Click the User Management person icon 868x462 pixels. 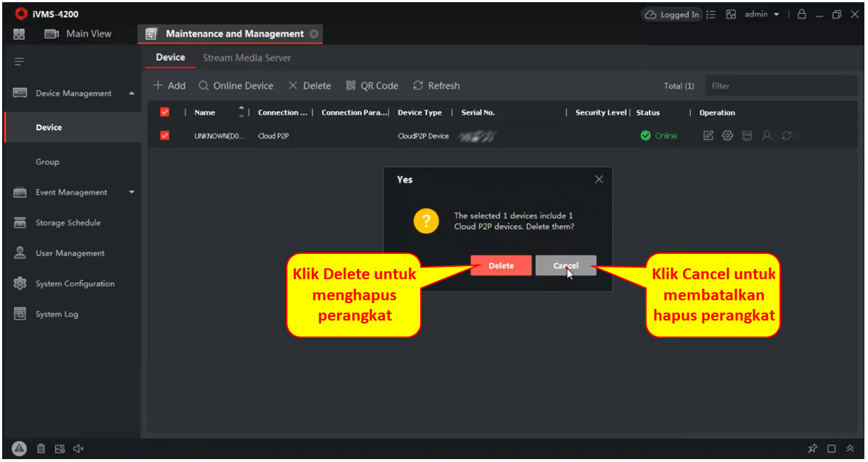click(20, 253)
